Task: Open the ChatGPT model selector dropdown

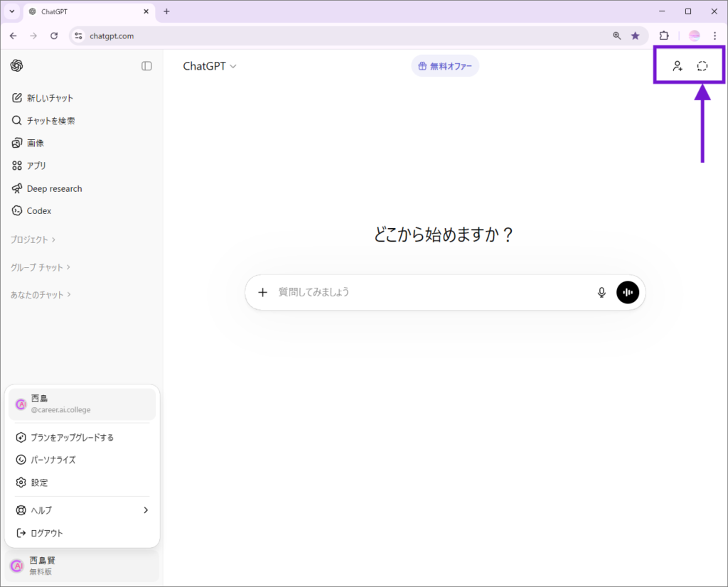Action: [210, 66]
